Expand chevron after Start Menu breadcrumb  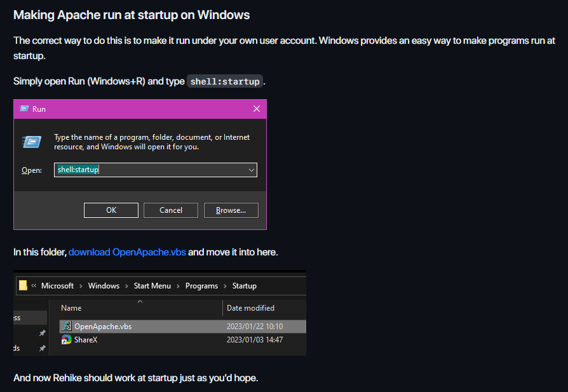point(178,286)
